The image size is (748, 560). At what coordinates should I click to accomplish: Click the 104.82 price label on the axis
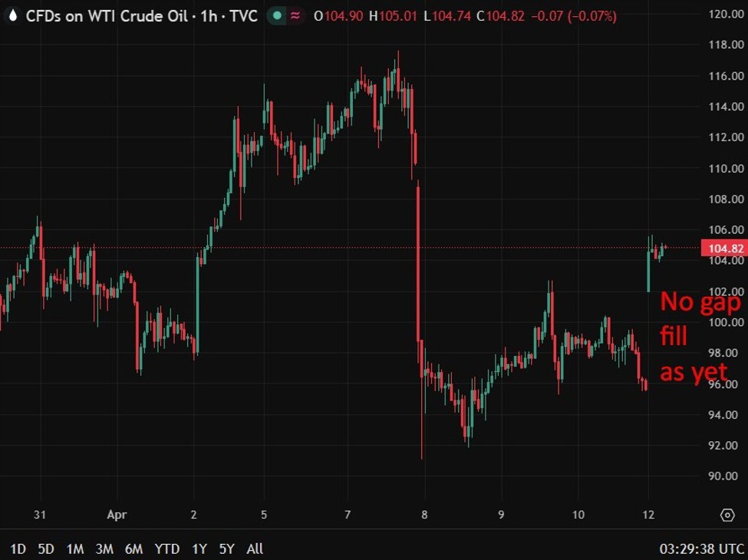point(724,248)
